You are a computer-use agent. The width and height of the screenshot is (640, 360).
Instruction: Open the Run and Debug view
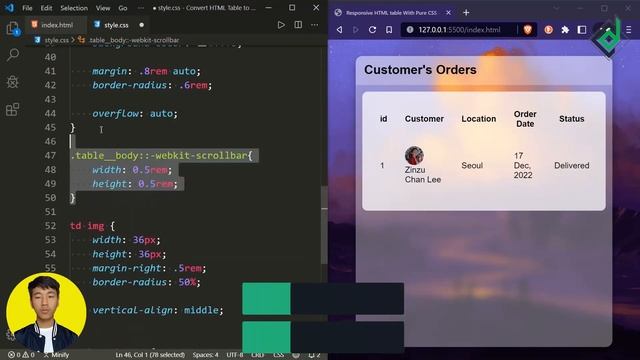coord(13,82)
